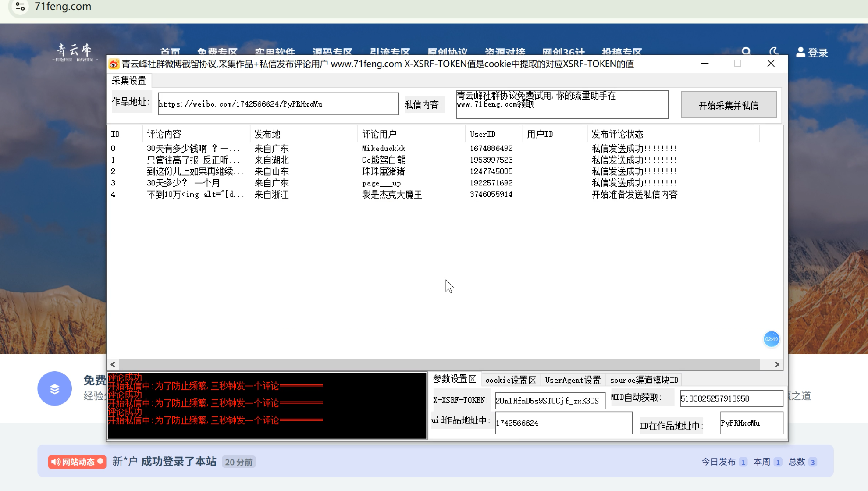Open 资源对接 in website navigation
868x491 pixels.
coord(505,52)
